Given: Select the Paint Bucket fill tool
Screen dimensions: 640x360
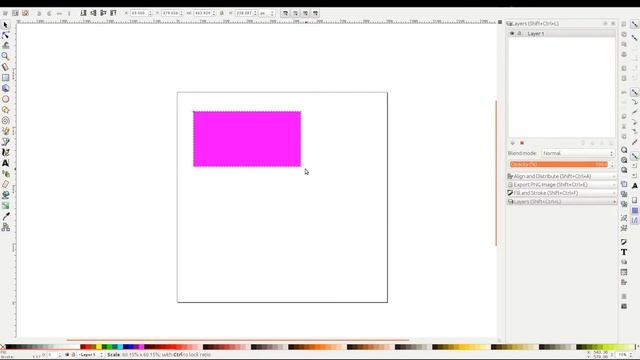Looking at the screenshot, I should coord(5,195).
